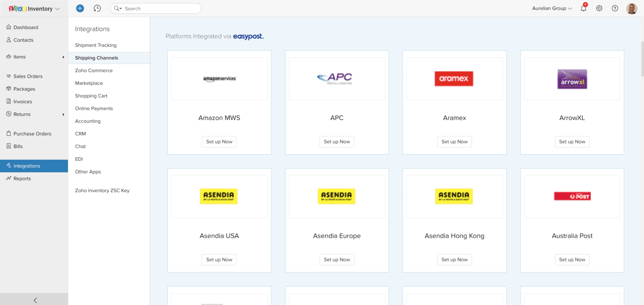The image size is (644, 305).
Task: Set up APC now
Action: [337, 142]
